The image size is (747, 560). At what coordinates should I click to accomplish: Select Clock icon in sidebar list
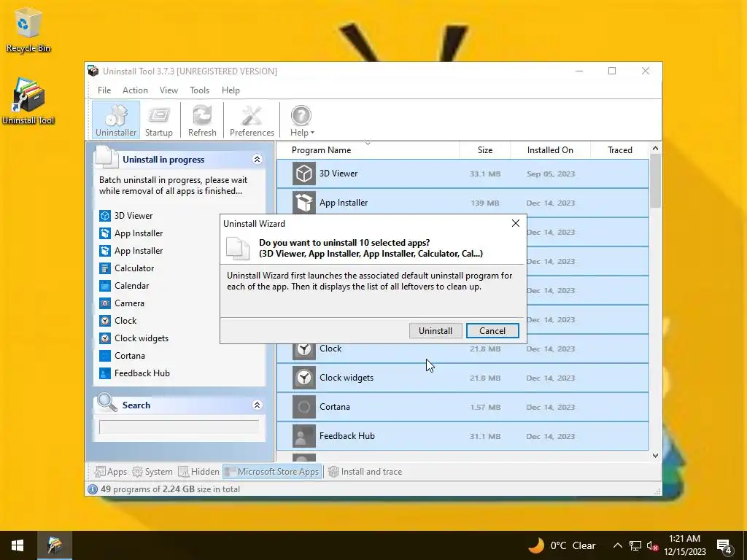(105, 321)
